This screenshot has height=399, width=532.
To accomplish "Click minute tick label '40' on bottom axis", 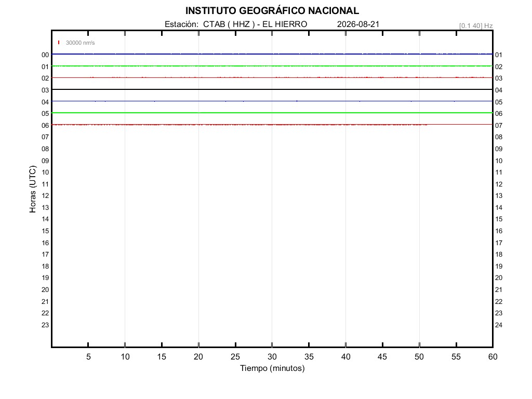I will pos(345,356).
